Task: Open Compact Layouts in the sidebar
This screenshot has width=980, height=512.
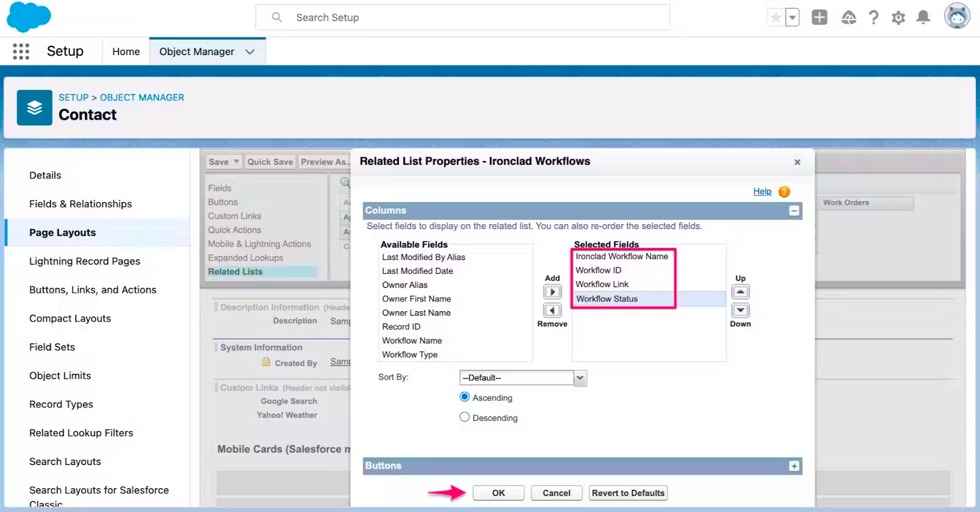Action: [70, 318]
